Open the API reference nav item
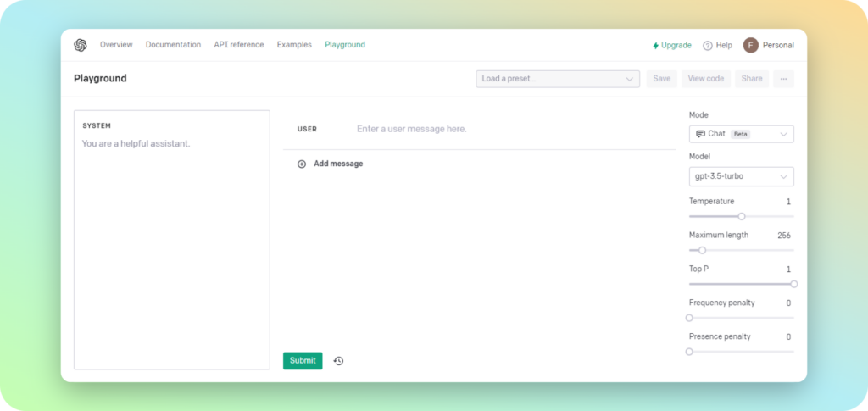This screenshot has width=868, height=411. tap(238, 45)
